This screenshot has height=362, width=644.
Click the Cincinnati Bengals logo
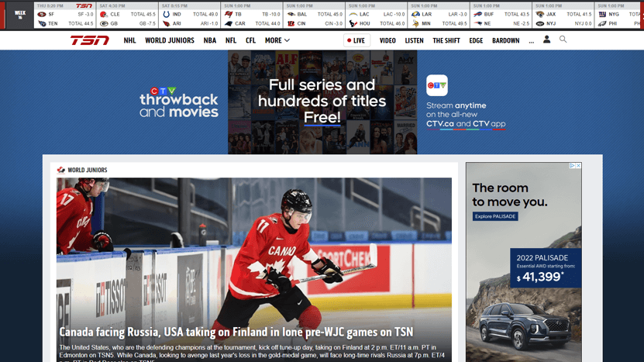[291, 24]
